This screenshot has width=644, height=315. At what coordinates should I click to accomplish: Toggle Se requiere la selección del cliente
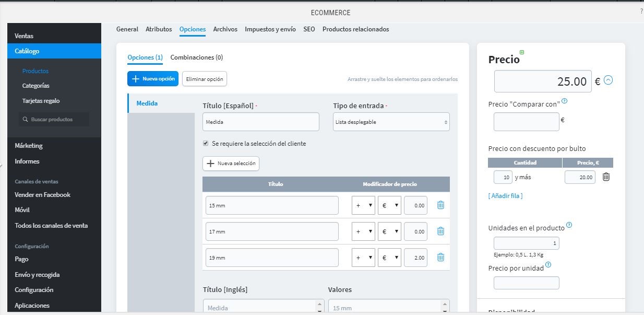point(206,143)
